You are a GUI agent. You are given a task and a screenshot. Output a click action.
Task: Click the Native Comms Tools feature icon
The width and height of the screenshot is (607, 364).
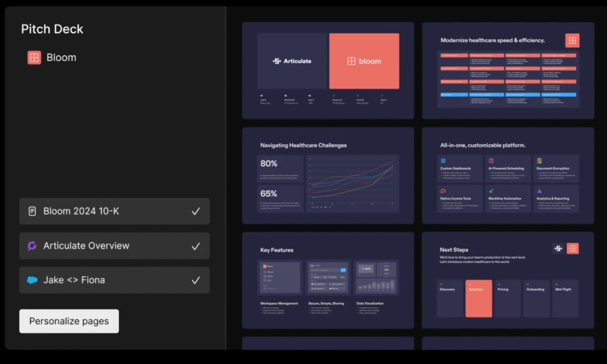pyautogui.click(x=443, y=191)
